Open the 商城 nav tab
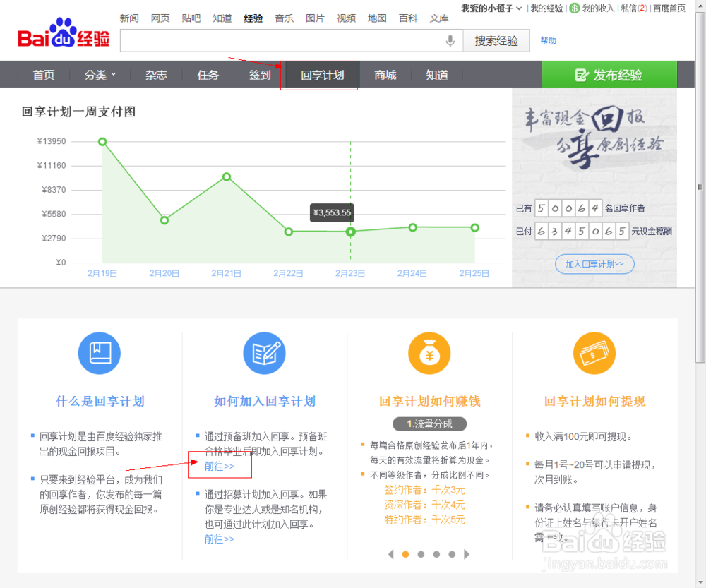 pyautogui.click(x=385, y=75)
